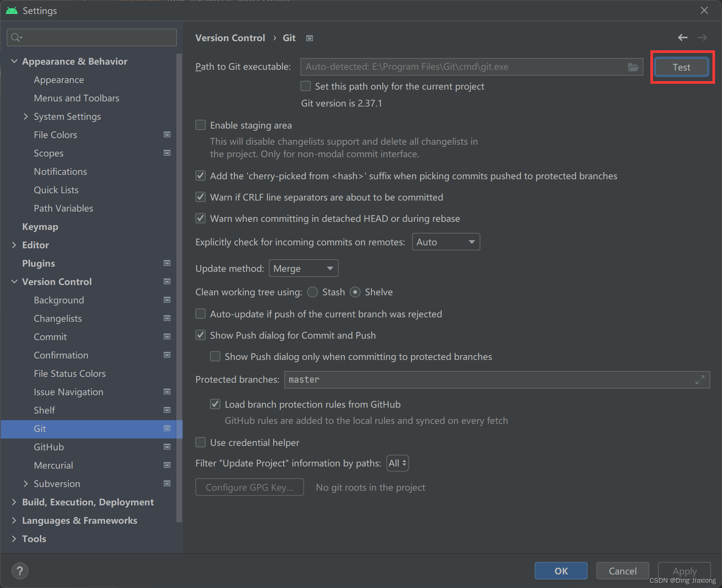Click project icon next to Background
Screen dimensions: 722x588
167,300
